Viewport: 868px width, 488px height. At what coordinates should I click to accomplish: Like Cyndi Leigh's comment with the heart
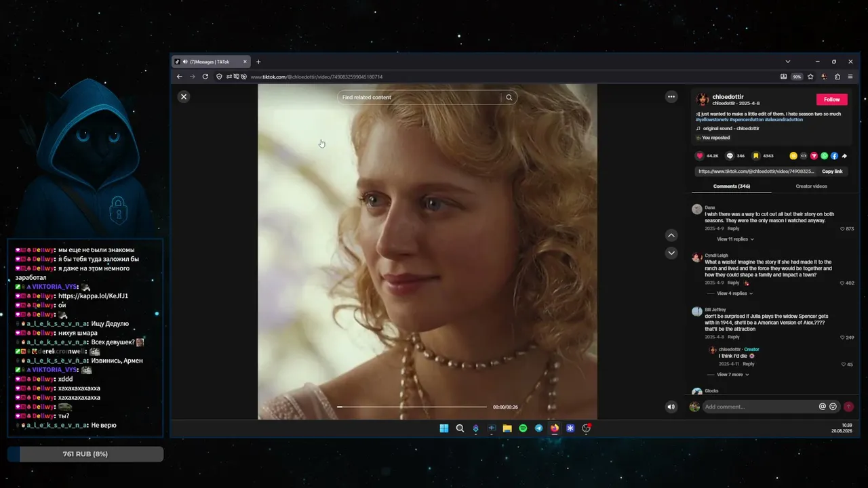click(843, 283)
